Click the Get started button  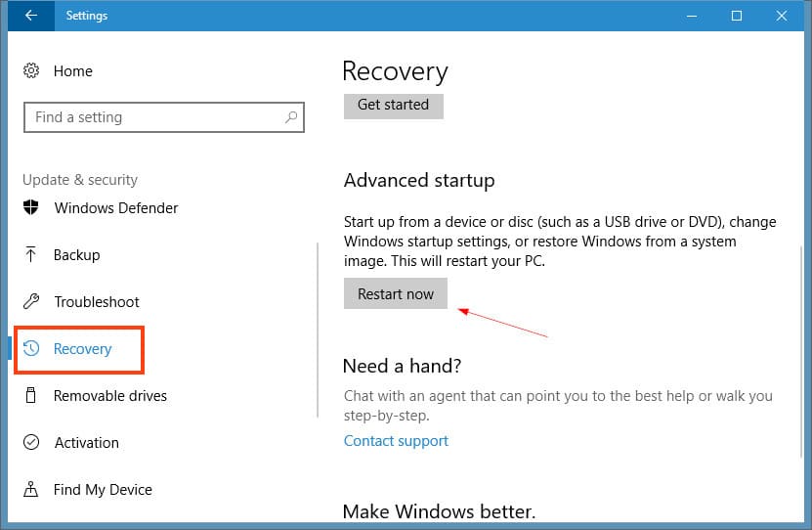[x=393, y=105]
